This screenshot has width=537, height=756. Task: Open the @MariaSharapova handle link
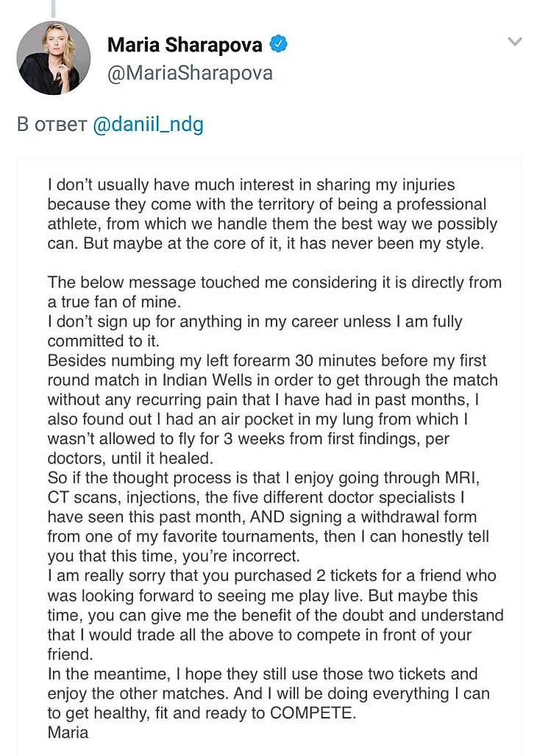coord(190,74)
